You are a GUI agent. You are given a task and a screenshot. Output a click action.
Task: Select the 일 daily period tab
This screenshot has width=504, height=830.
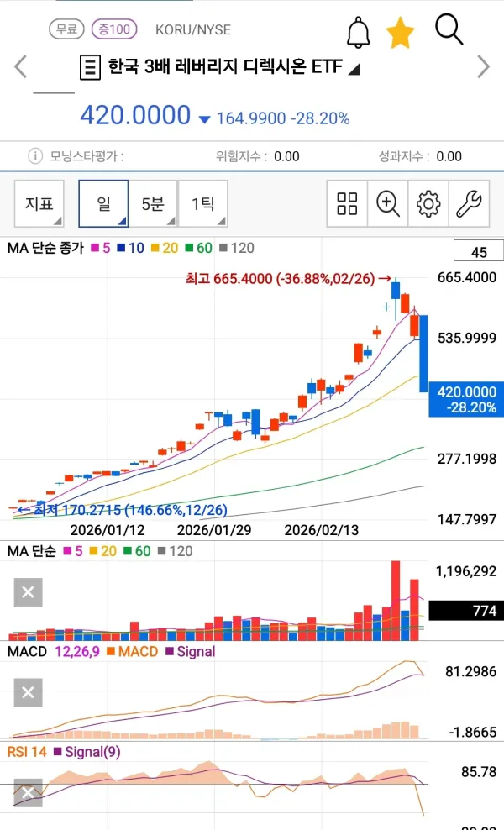click(x=104, y=204)
